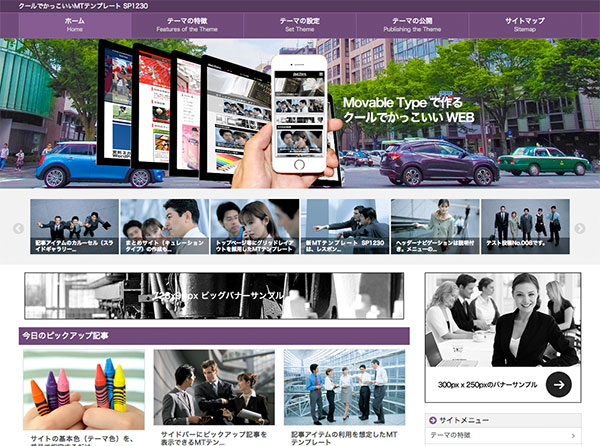Click the site title クールでかっこいいMTテンプレート SP1230
Screen dimensions: 600x446
coord(83,6)
